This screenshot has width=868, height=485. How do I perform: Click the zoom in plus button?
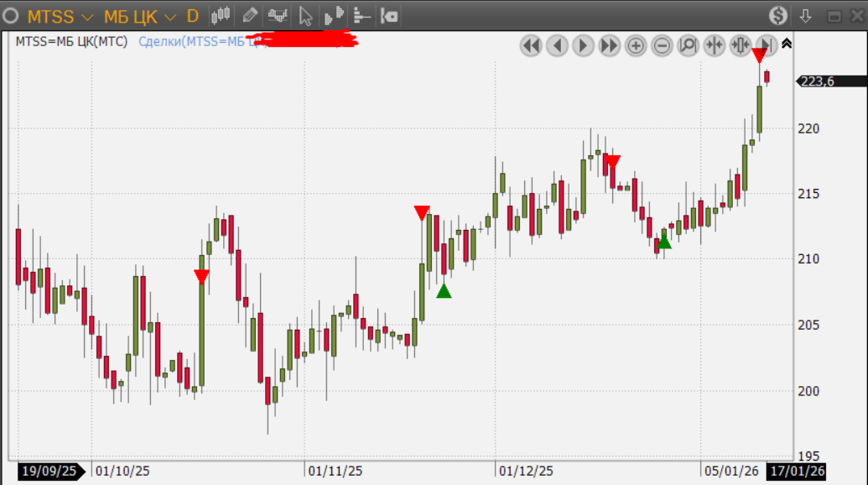point(636,45)
